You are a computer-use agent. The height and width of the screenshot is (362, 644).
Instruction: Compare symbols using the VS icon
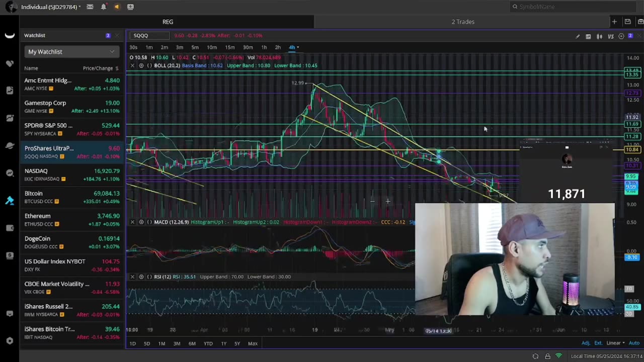tap(610, 36)
